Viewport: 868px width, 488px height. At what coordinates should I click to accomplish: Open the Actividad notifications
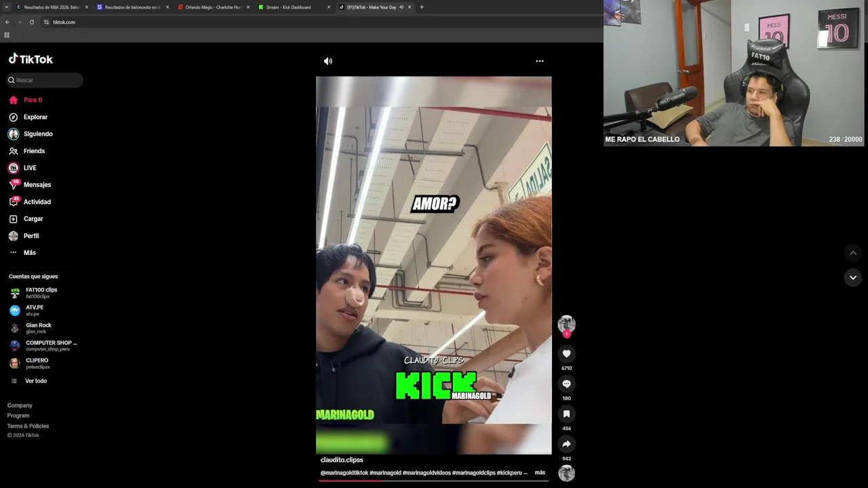[30, 202]
